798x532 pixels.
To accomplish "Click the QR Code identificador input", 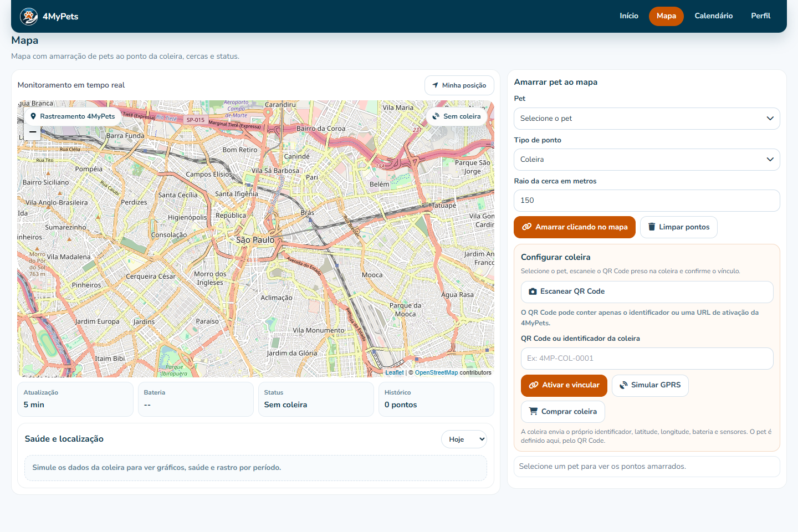I will 647,359.
